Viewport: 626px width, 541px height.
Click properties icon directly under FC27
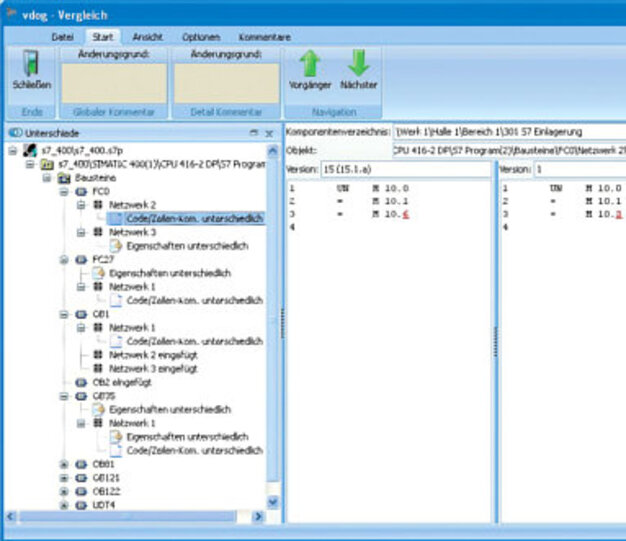pyautogui.click(x=98, y=273)
